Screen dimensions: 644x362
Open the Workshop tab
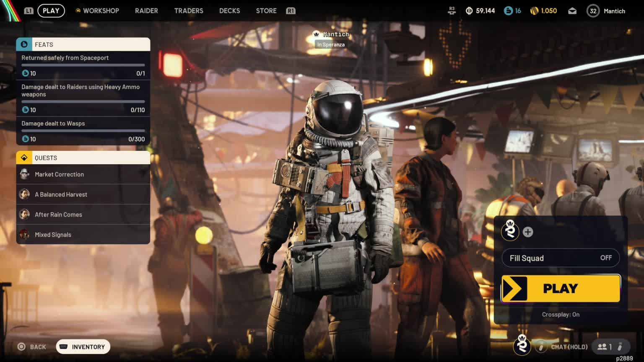coord(101,10)
